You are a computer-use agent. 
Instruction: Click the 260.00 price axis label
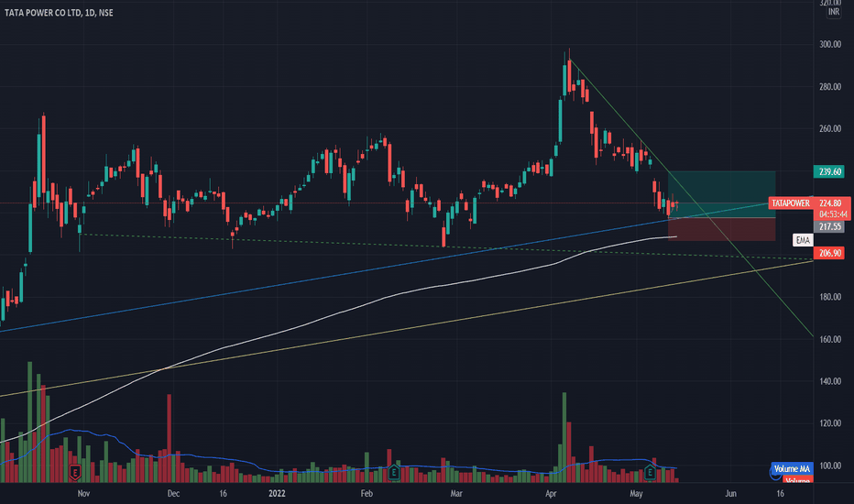(x=830, y=128)
